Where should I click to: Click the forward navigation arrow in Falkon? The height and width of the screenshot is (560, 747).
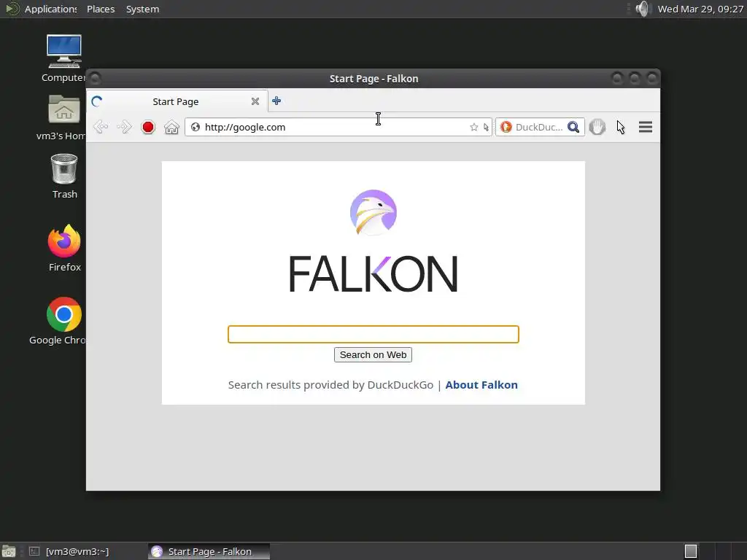click(124, 127)
